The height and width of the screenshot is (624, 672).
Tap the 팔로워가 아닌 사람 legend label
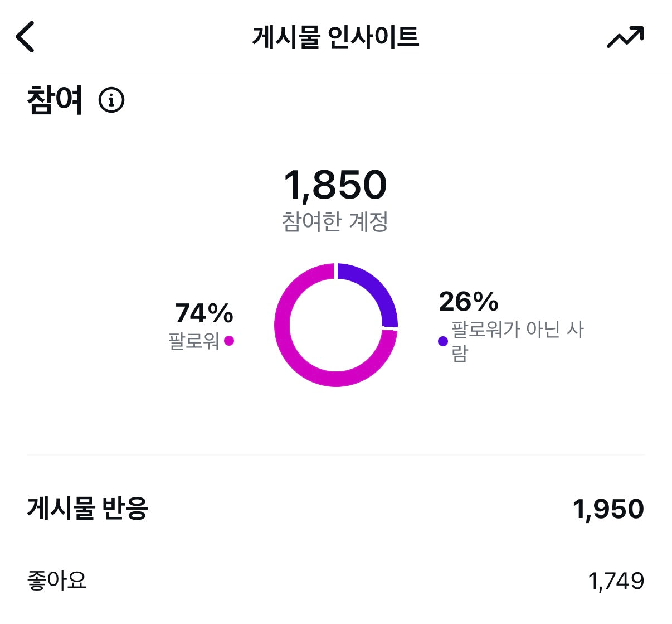point(517,340)
